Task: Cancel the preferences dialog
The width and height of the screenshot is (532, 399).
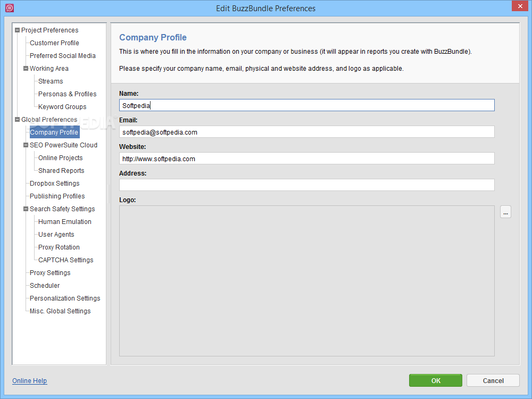Action: [493, 381]
